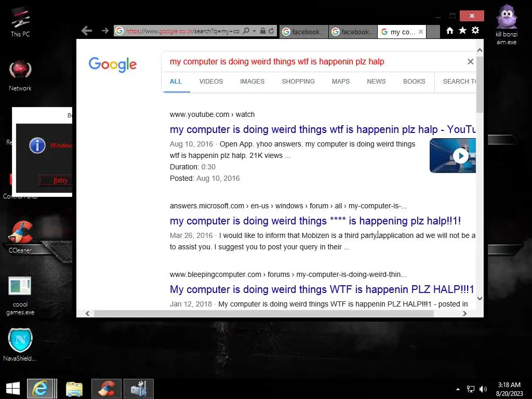
Task: Switch to NEWS results tab
Action: pos(376,82)
